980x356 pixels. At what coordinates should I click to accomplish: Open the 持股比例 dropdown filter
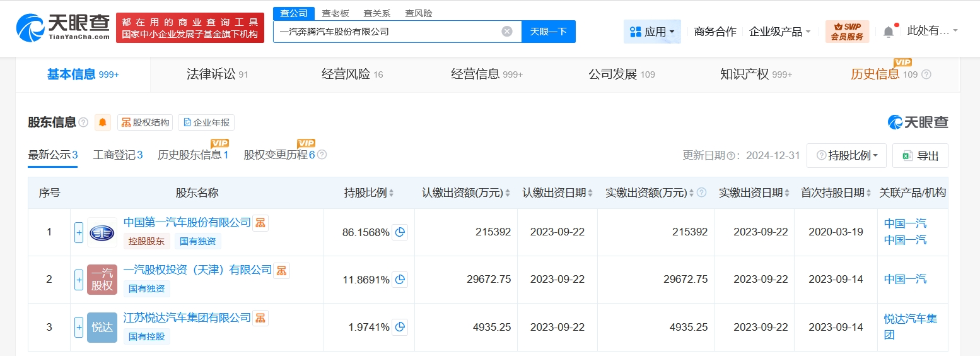point(846,156)
